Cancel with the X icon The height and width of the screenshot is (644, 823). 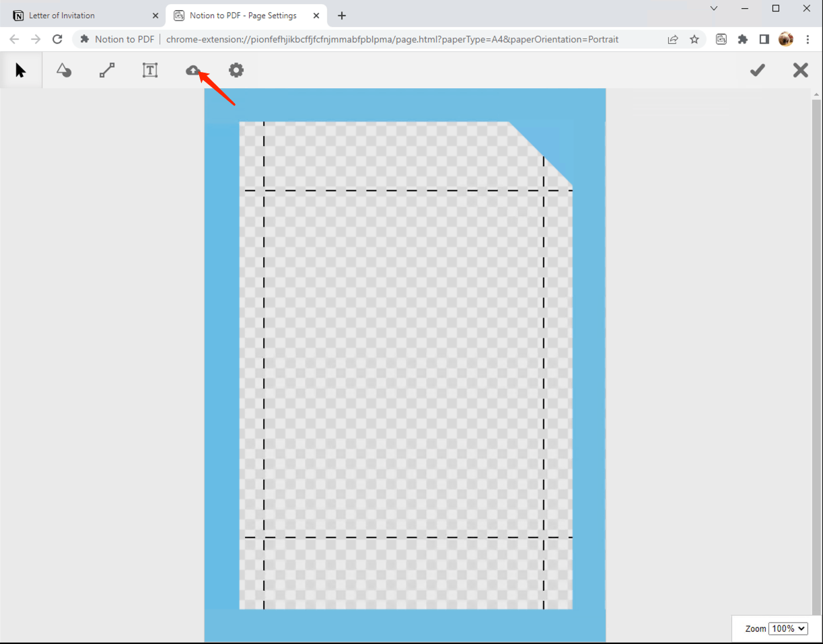[x=800, y=70]
